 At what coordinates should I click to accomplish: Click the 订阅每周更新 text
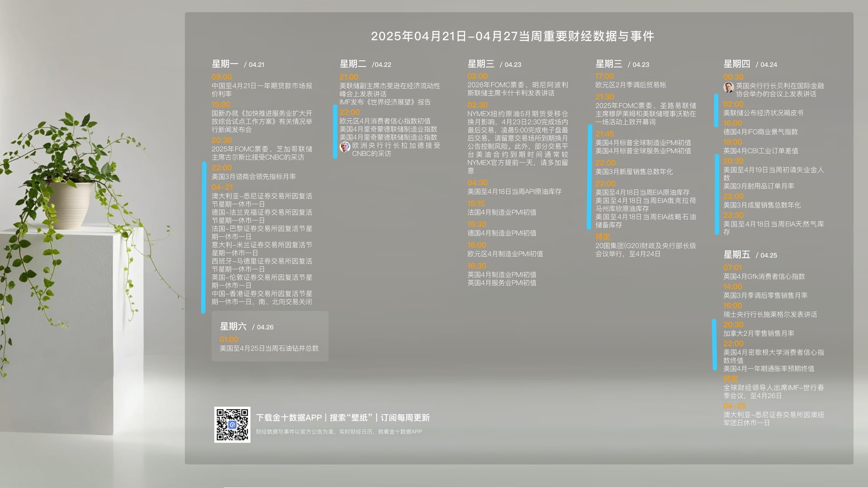[405, 418]
